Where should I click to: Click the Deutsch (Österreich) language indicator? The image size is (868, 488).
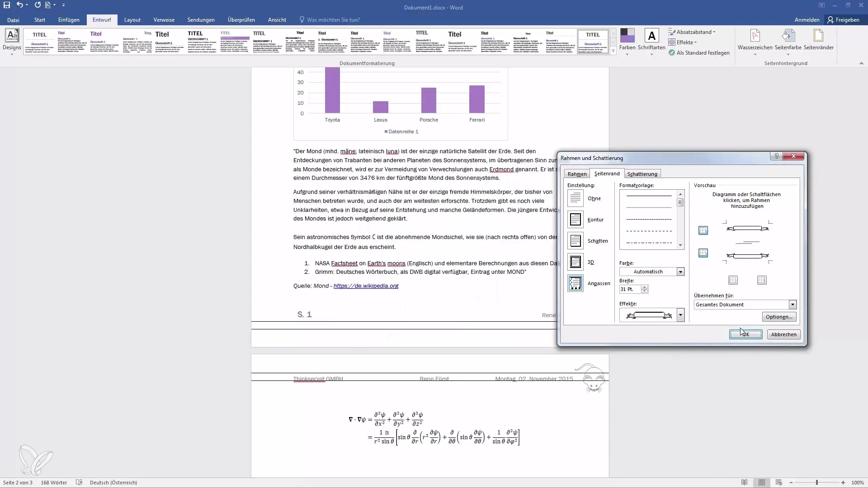tap(113, 483)
